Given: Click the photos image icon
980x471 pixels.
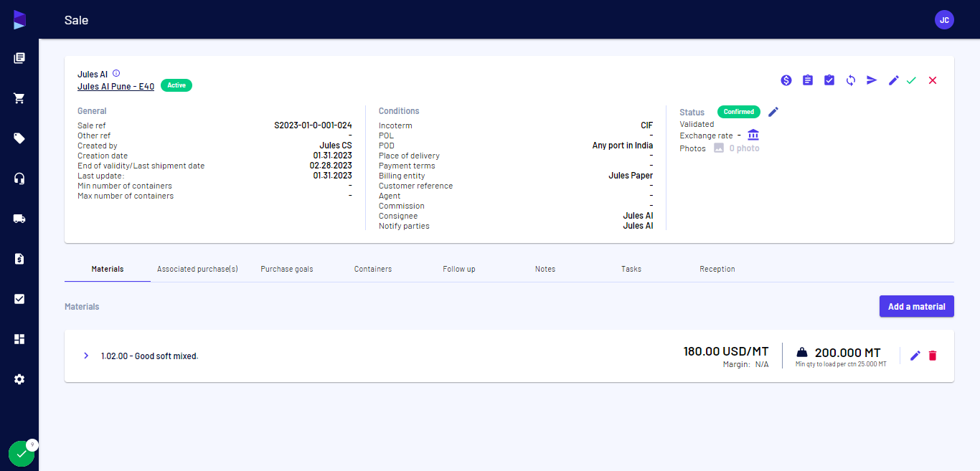Looking at the screenshot, I should 719,148.
